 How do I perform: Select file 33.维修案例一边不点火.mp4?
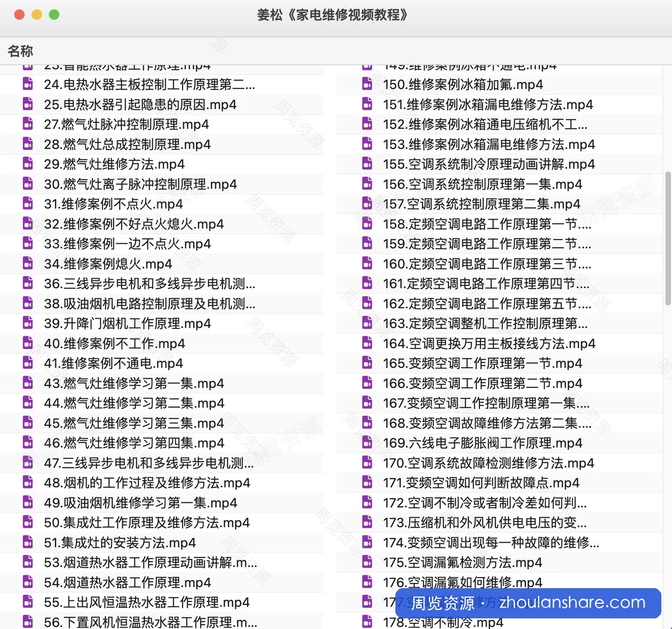127,244
